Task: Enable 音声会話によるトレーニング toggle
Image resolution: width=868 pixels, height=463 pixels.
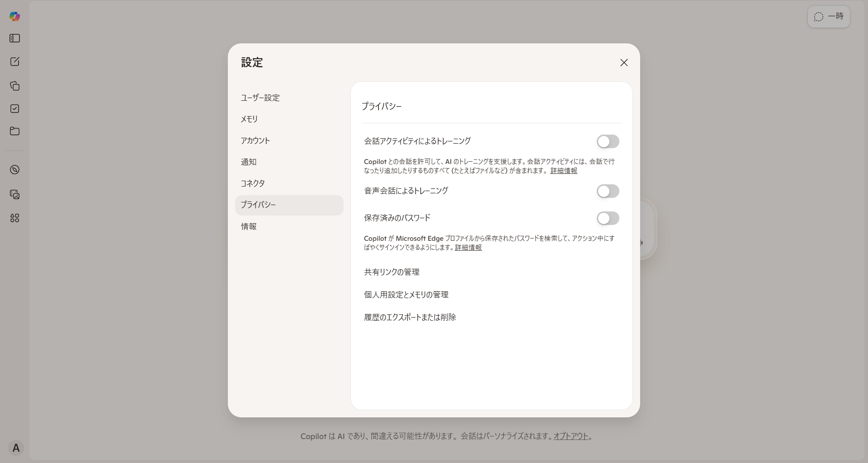Action: coord(608,191)
